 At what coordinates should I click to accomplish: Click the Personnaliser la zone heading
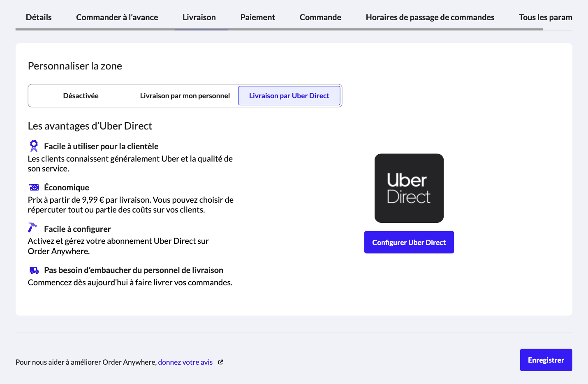75,66
